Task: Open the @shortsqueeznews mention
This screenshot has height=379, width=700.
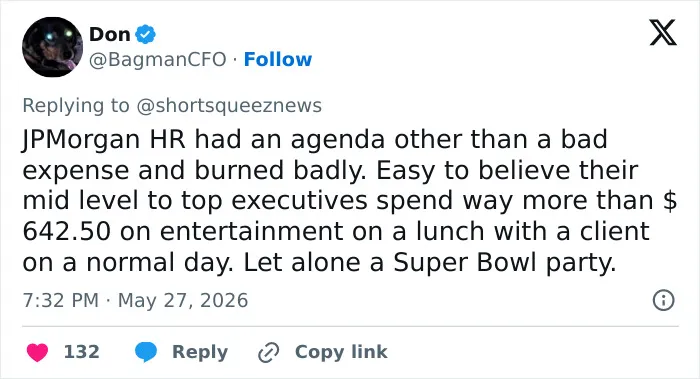Action: tap(229, 106)
